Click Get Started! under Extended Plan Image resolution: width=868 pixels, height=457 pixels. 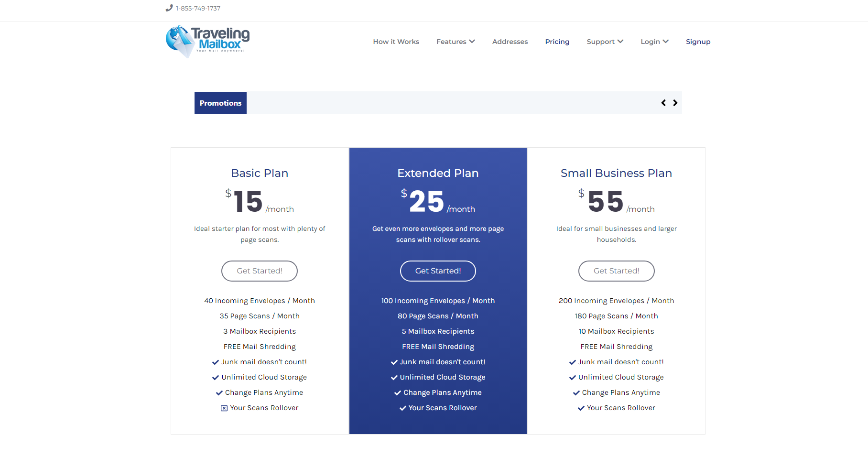(x=438, y=271)
